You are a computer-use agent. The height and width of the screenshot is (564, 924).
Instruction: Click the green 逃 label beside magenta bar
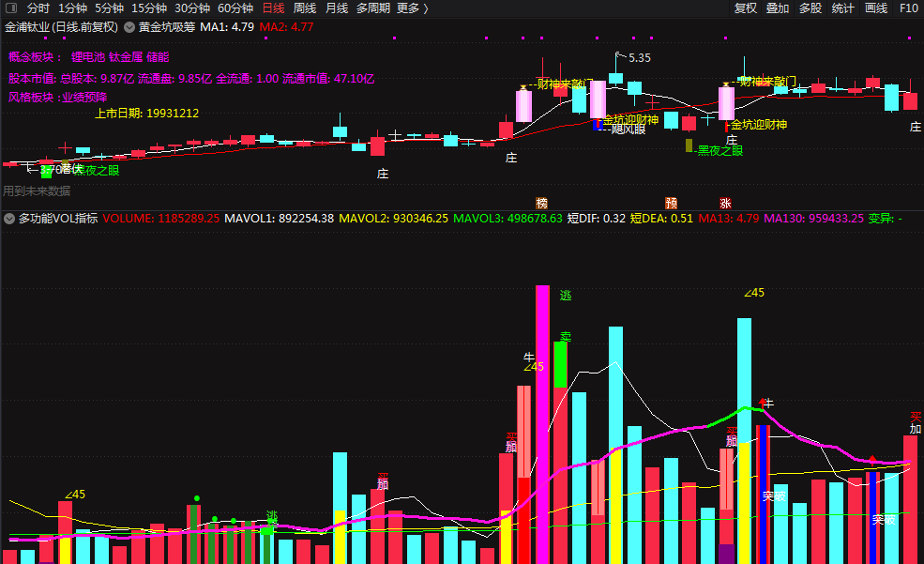(x=566, y=296)
